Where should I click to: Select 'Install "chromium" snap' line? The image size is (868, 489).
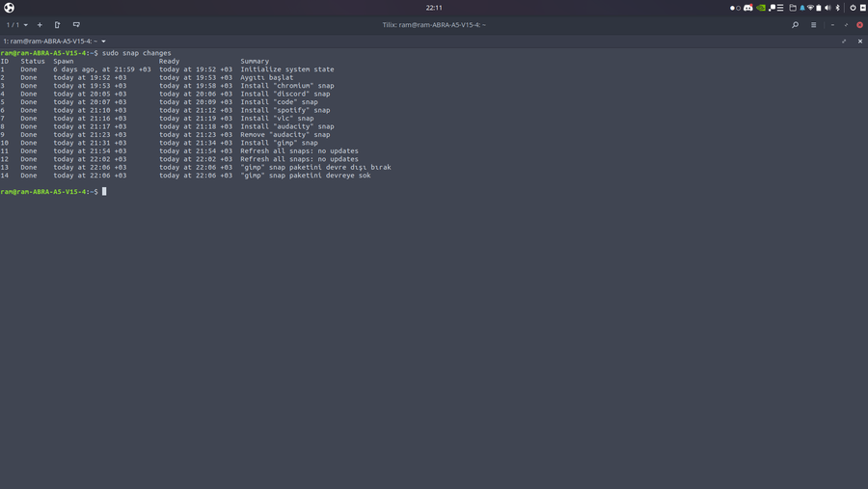click(x=287, y=86)
